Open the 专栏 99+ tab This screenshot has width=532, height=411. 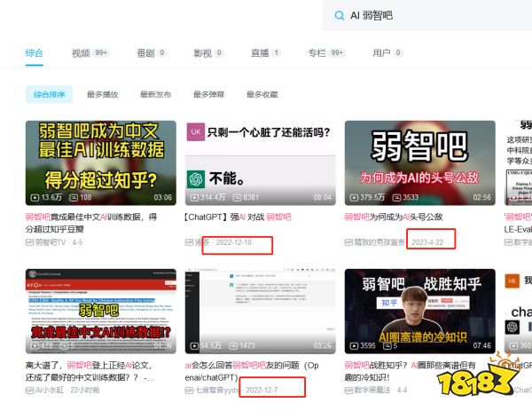326,53
